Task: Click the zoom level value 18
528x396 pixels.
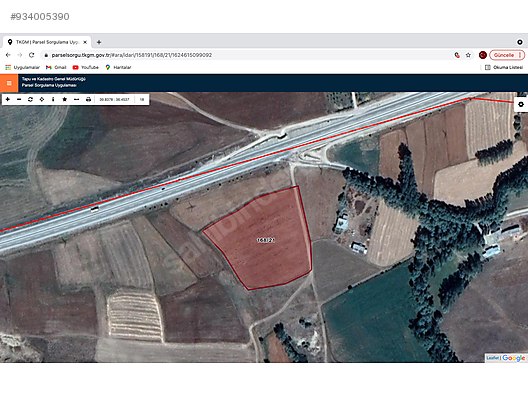Action: point(142,99)
